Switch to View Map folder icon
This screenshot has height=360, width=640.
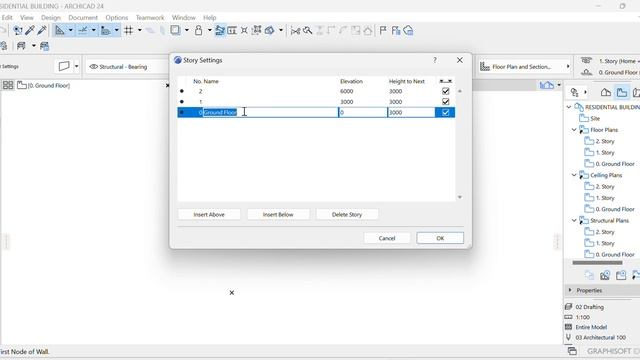click(x=622, y=93)
